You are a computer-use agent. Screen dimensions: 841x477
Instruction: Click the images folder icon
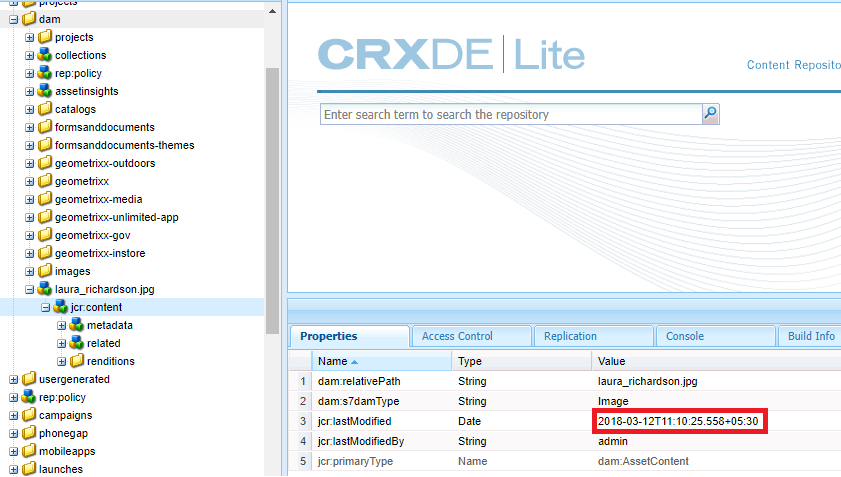point(45,271)
